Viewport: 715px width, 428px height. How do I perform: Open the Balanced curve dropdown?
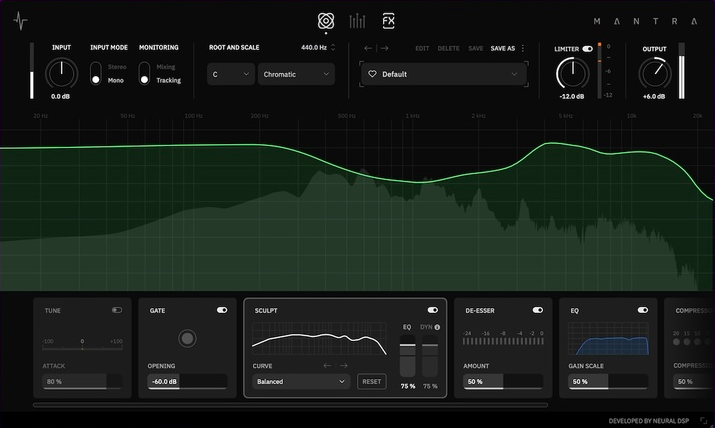tap(301, 382)
